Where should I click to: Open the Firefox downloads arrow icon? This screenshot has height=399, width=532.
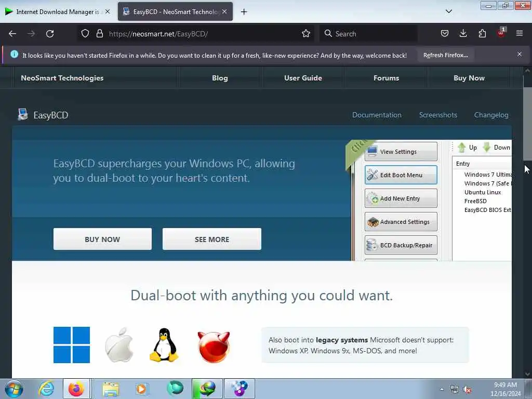pos(463,33)
